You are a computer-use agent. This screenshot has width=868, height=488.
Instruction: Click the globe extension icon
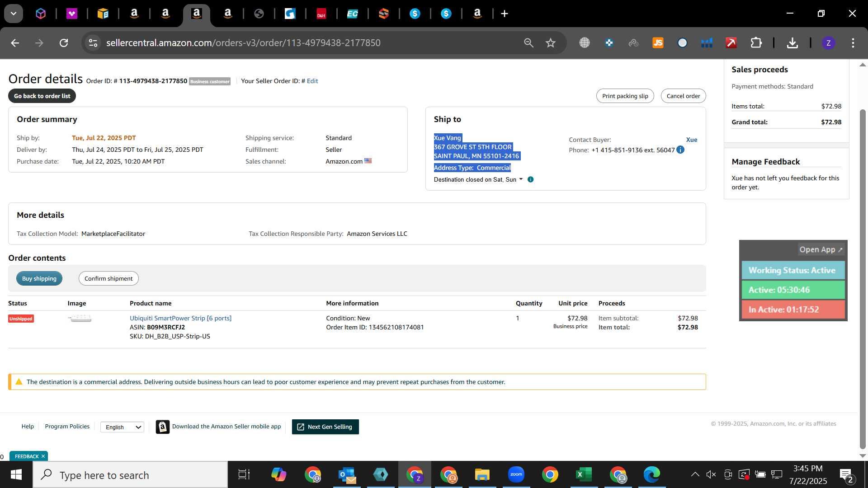click(x=585, y=43)
